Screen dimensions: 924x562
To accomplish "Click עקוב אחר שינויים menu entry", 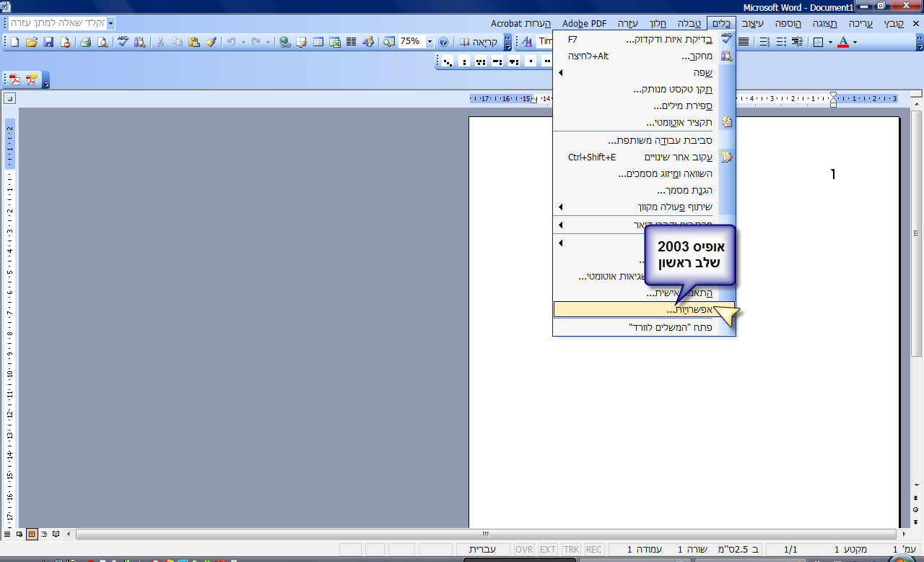I will [x=644, y=157].
